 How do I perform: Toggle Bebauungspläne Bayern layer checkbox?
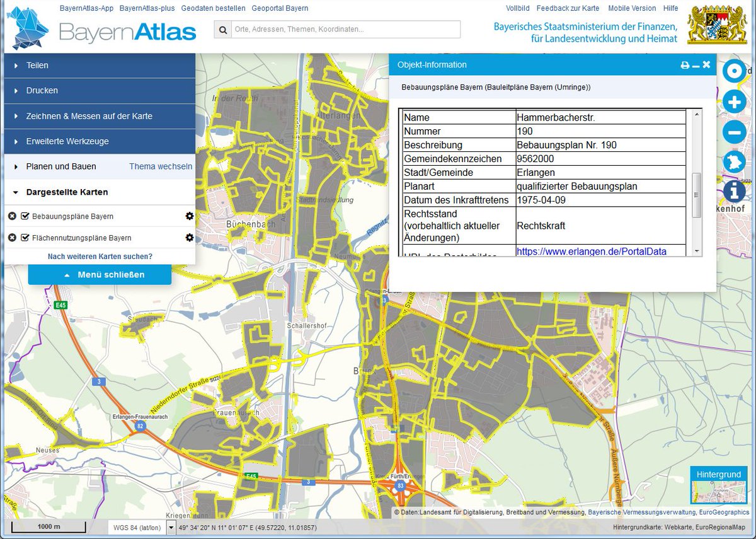point(25,216)
